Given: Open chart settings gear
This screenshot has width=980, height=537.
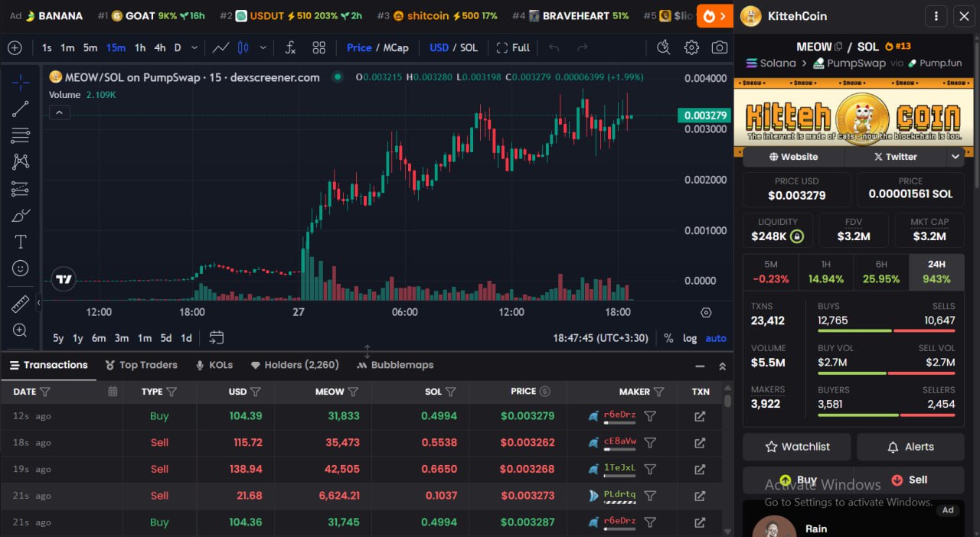Looking at the screenshot, I should point(691,47).
